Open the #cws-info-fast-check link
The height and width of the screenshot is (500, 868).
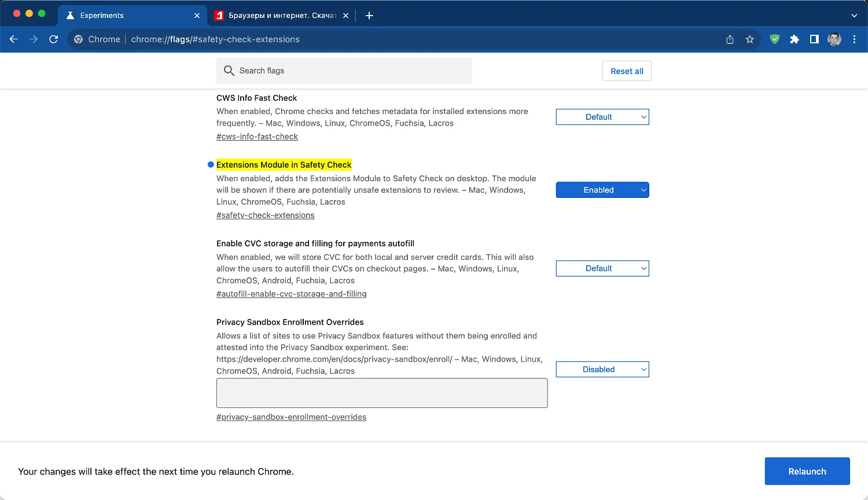click(x=257, y=137)
